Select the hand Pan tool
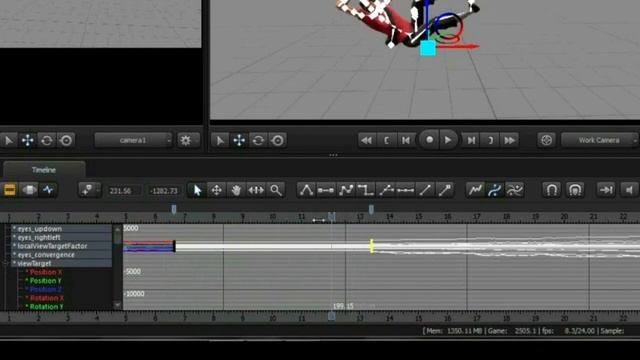 [x=236, y=190]
